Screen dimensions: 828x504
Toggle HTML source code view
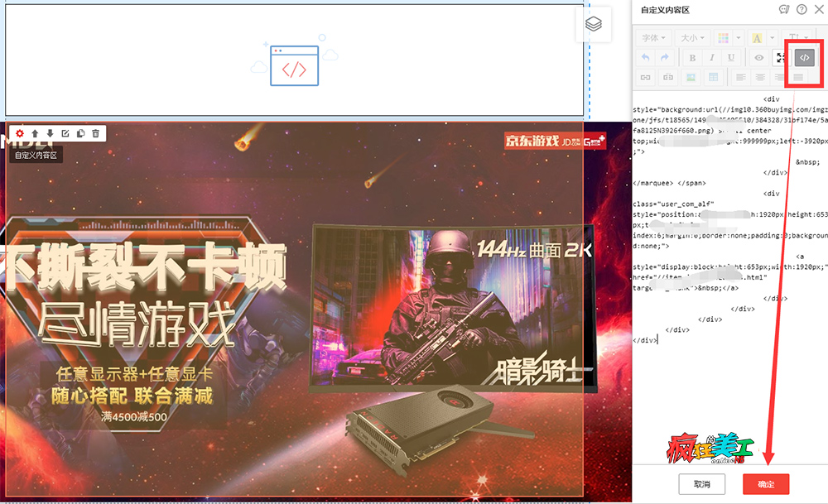click(804, 58)
